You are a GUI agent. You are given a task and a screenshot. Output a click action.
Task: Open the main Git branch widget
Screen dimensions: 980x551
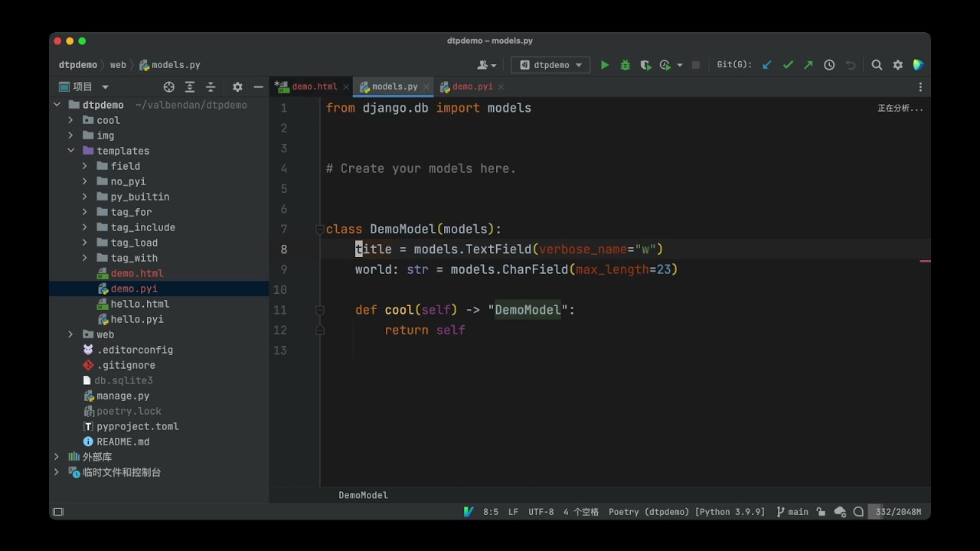[x=792, y=512]
